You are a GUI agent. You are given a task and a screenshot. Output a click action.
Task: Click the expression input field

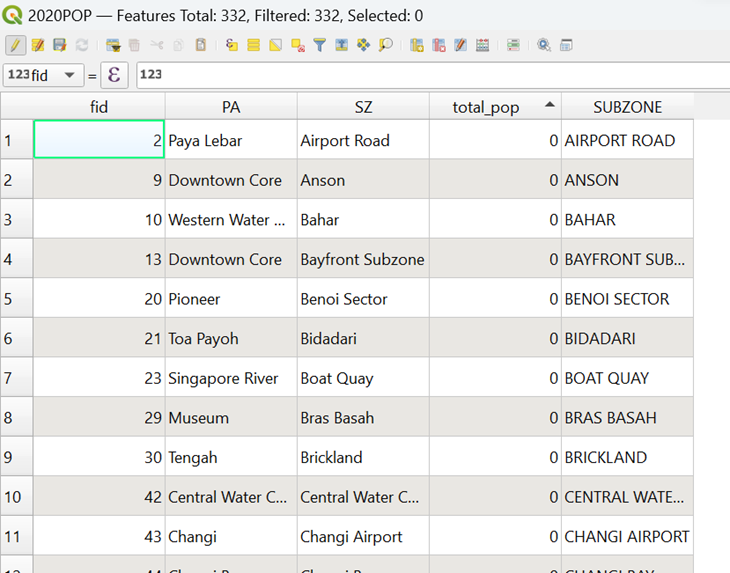(x=430, y=75)
